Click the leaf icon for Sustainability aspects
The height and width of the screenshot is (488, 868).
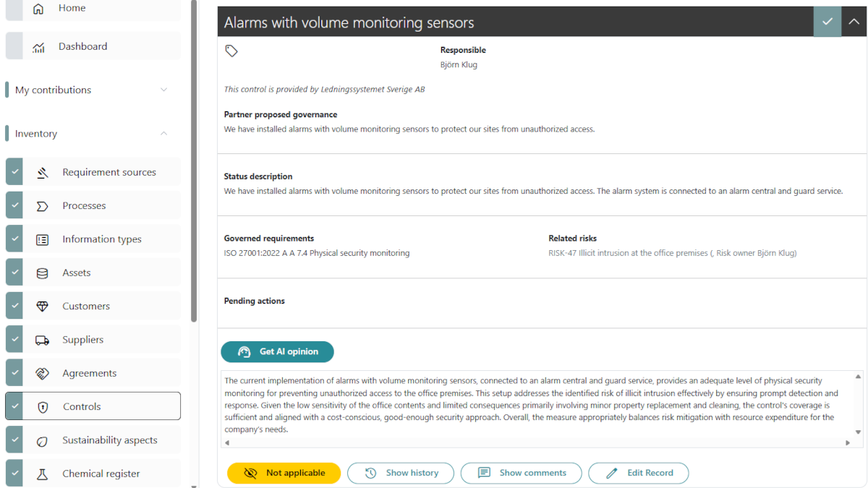43,440
